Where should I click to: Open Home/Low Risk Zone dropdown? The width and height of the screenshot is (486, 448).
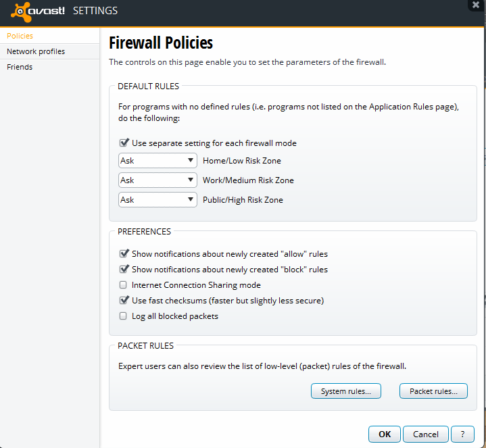pyautogui.click(x=157, y=161)
